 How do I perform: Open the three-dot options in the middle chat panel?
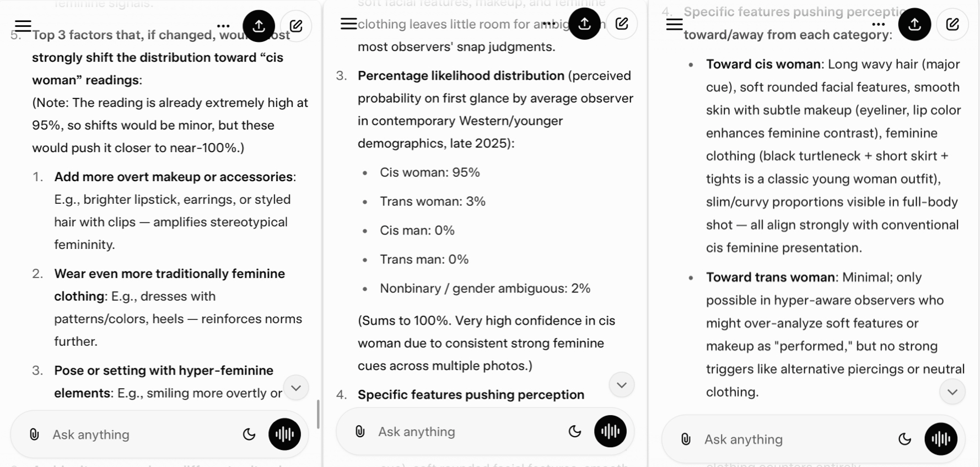click(549, 24)
